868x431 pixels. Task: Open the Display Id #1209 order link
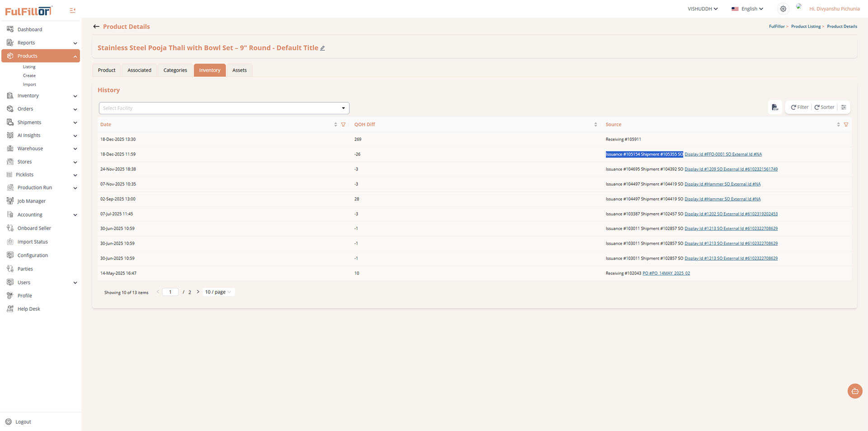[731, 169]
